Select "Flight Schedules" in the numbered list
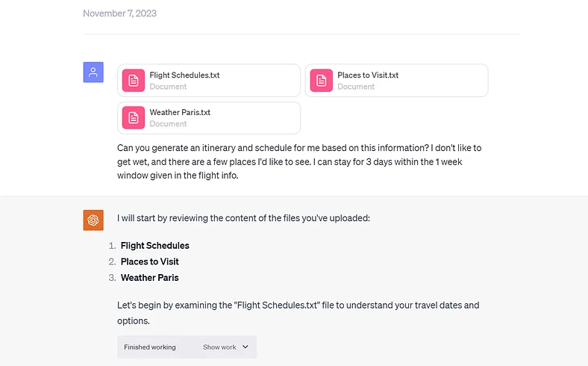Screen dimensions: 588x366 coord(155,246)
